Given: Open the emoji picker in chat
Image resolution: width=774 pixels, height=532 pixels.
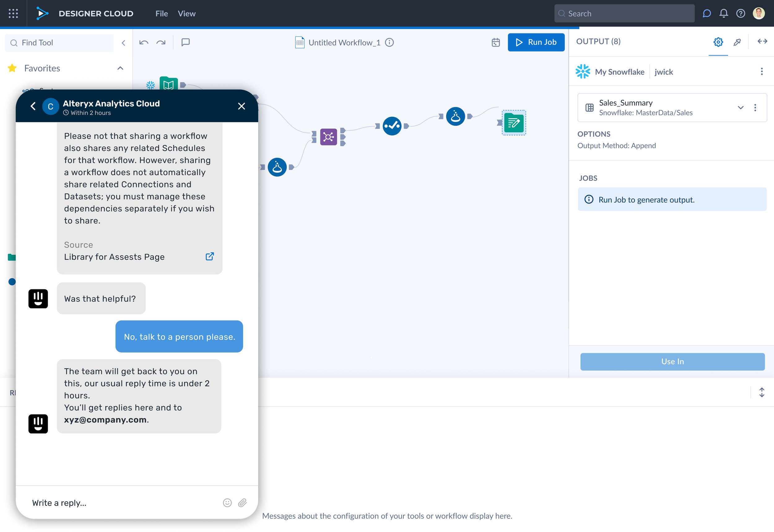Looking at the screenshot, I should point(227,503).
